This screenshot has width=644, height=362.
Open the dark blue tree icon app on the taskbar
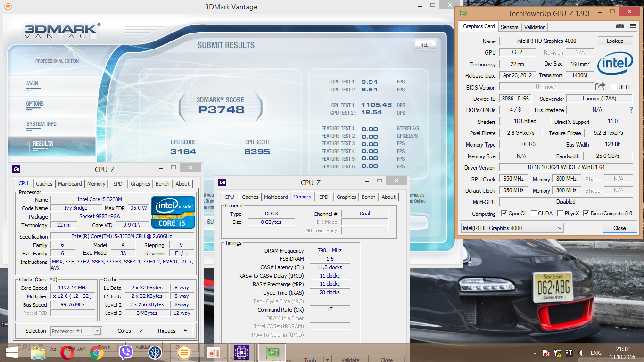(155, 353)
